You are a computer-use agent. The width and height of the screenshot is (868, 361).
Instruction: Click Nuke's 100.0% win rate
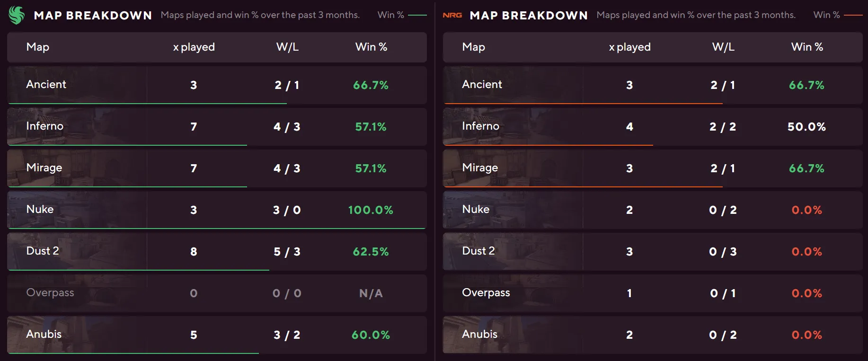(x=371, y=210)
